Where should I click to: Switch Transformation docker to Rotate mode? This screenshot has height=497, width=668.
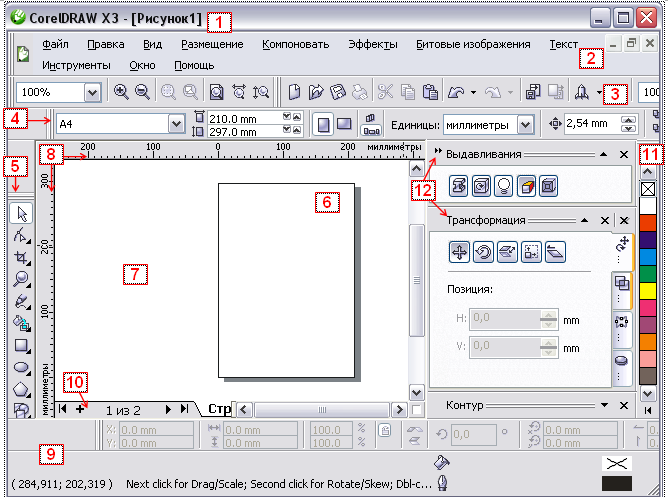[x=483, y=252]
